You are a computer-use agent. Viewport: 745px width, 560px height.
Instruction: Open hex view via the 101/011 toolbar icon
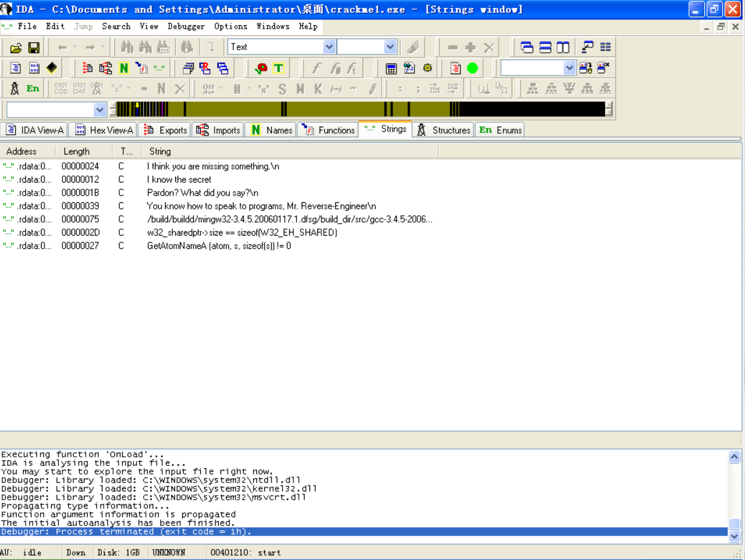(34, 68)
